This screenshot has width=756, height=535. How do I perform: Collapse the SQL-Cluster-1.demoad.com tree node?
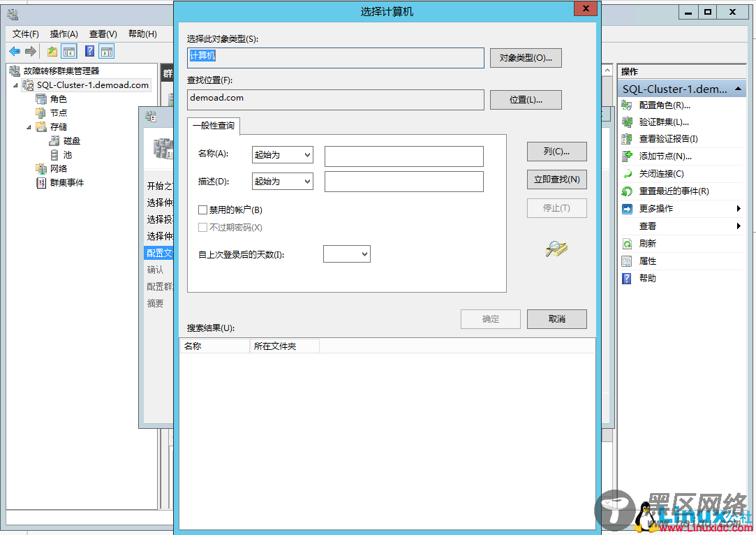click(15, 85)
